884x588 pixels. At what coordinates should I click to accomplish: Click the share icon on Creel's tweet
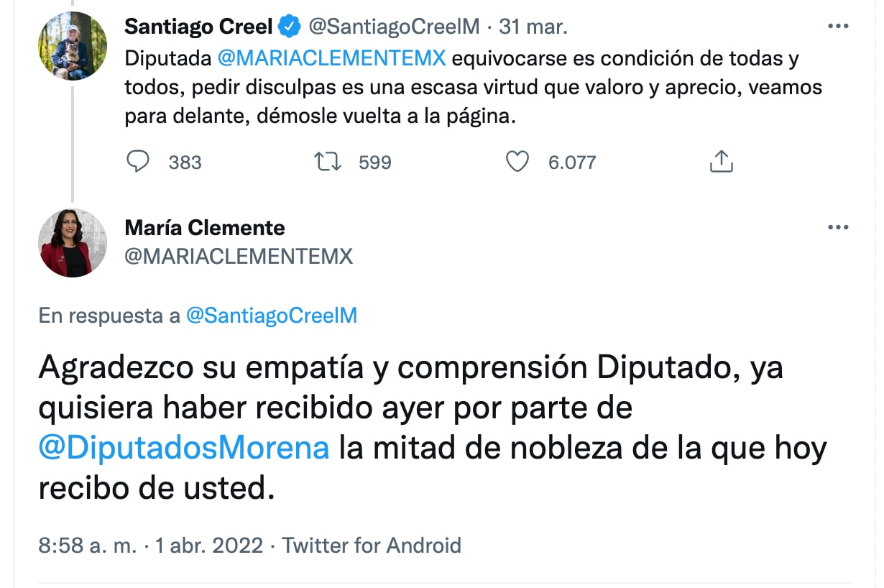(x=721, y=162)
